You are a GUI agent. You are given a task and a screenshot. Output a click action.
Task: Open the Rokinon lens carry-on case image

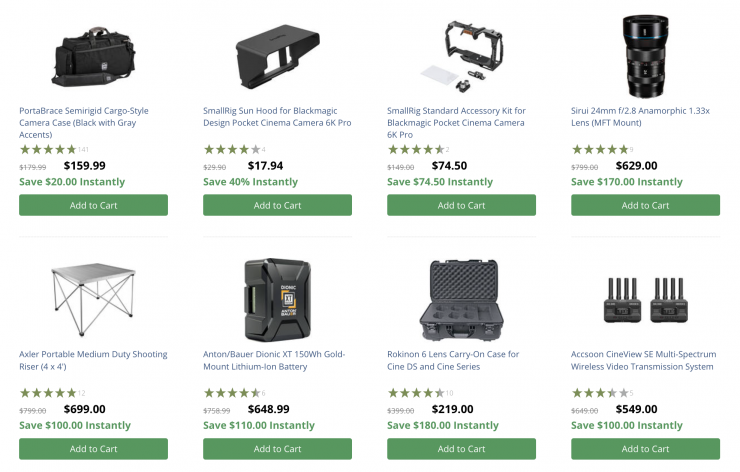click(461, 299)
